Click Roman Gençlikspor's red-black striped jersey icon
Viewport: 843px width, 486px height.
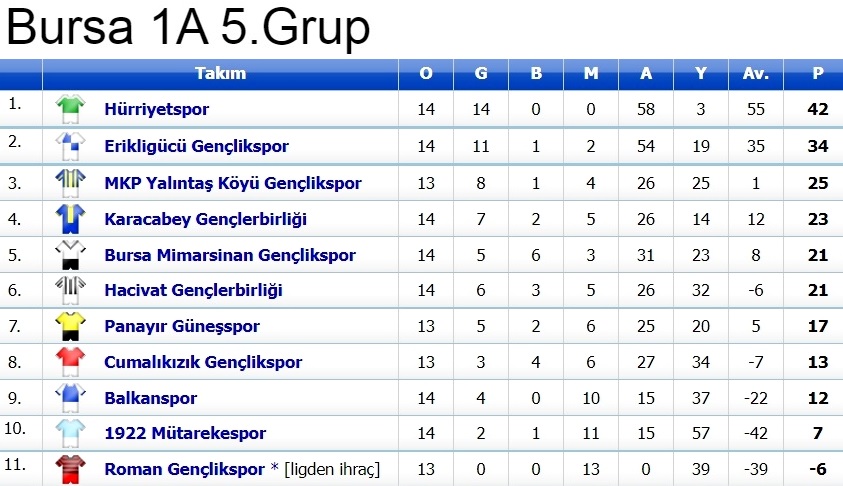70,468
